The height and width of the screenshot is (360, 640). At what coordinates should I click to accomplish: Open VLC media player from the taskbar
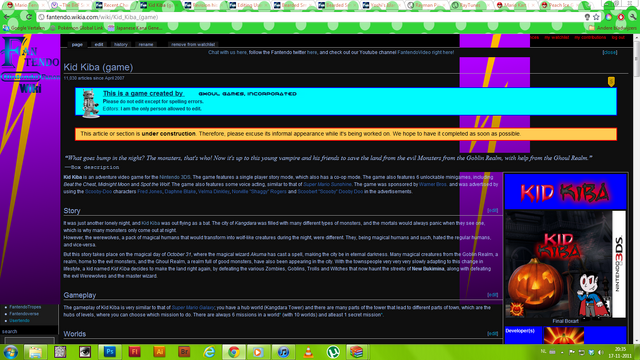309,352
